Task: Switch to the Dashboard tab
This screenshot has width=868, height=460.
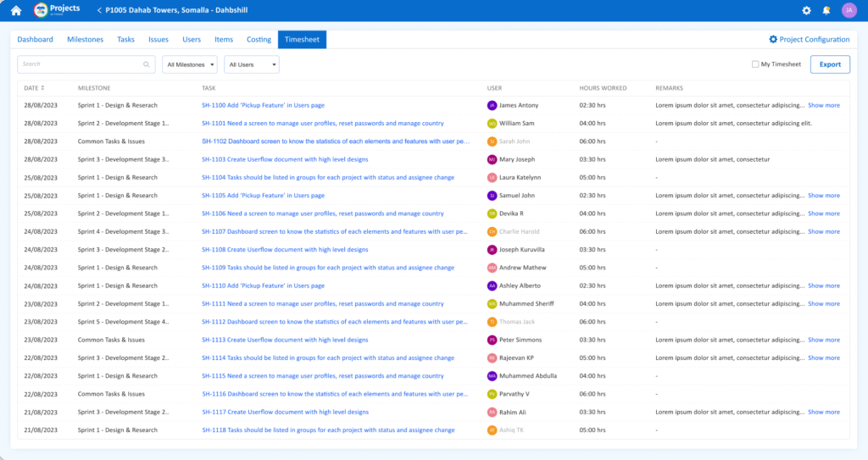Action: [x=35, y=40]
